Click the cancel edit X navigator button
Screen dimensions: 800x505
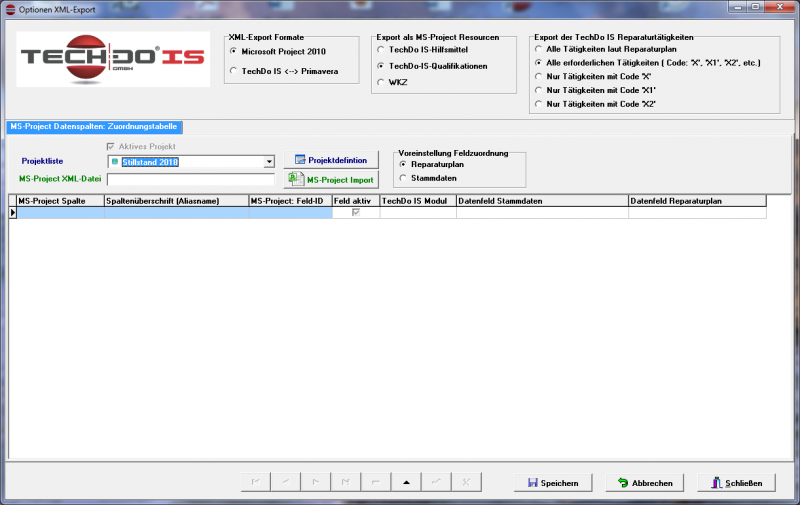tap(466, 482)
